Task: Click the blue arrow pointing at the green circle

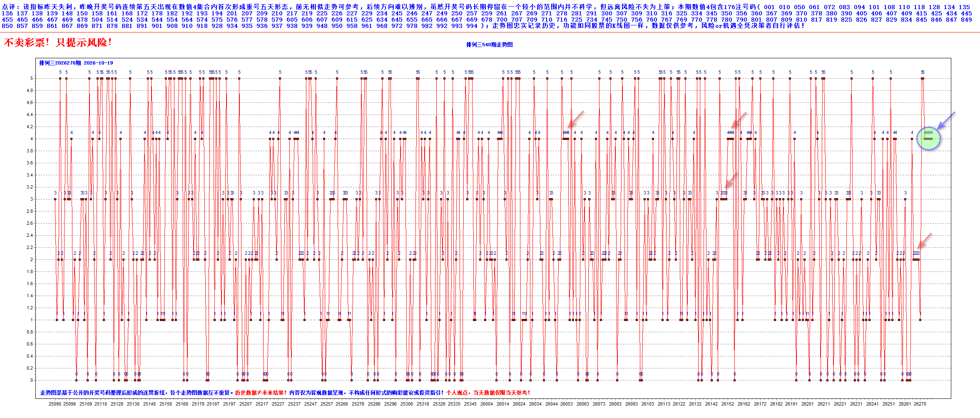Action: pyautogui.click(x=946, y=120)
